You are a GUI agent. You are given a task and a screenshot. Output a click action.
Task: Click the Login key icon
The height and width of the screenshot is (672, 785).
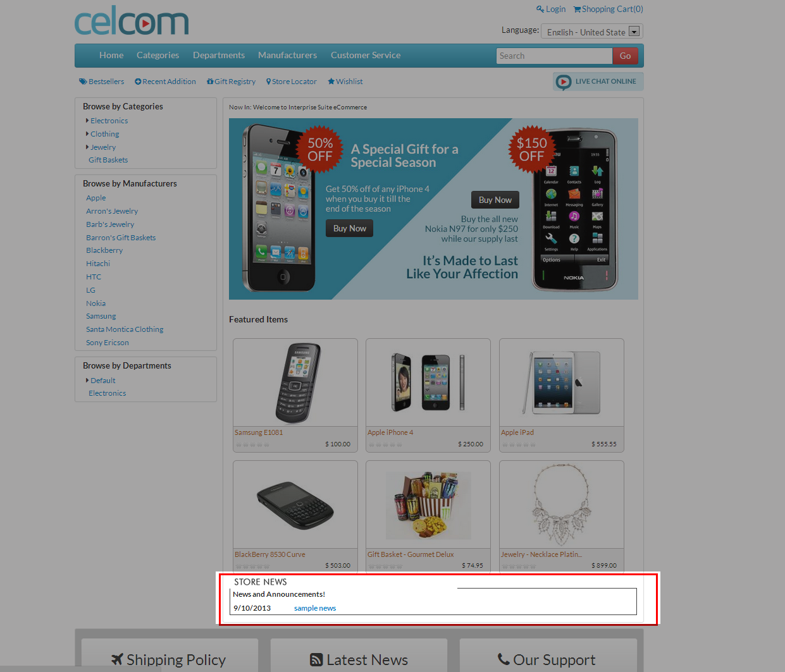tap(540, 9)
